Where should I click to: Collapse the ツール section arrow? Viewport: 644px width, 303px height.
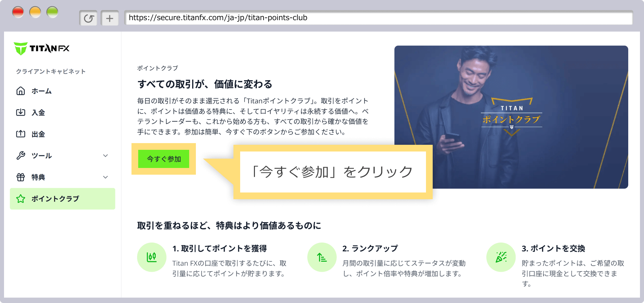pos(106,156)
